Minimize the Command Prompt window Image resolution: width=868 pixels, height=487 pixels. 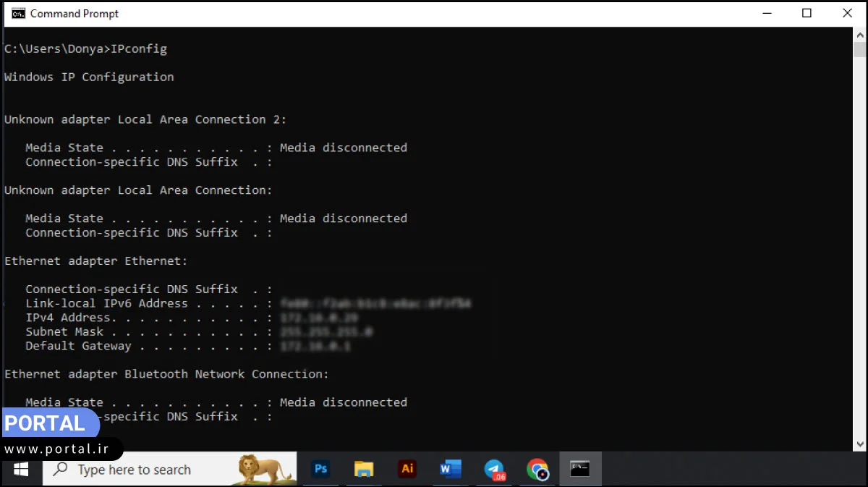click(767, 13)
